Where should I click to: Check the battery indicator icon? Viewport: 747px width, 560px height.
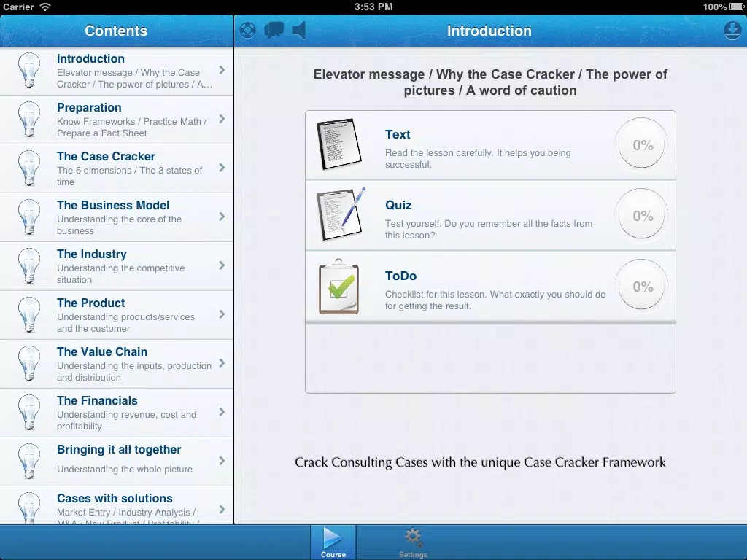(x=737, y=7)
